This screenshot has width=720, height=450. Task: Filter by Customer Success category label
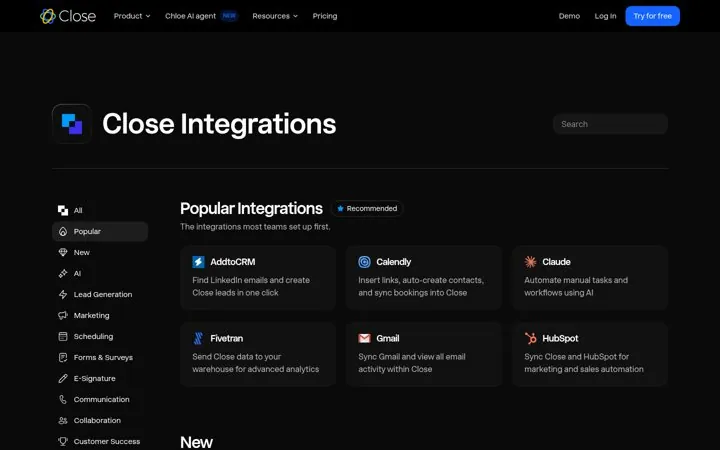click(107, 442)
